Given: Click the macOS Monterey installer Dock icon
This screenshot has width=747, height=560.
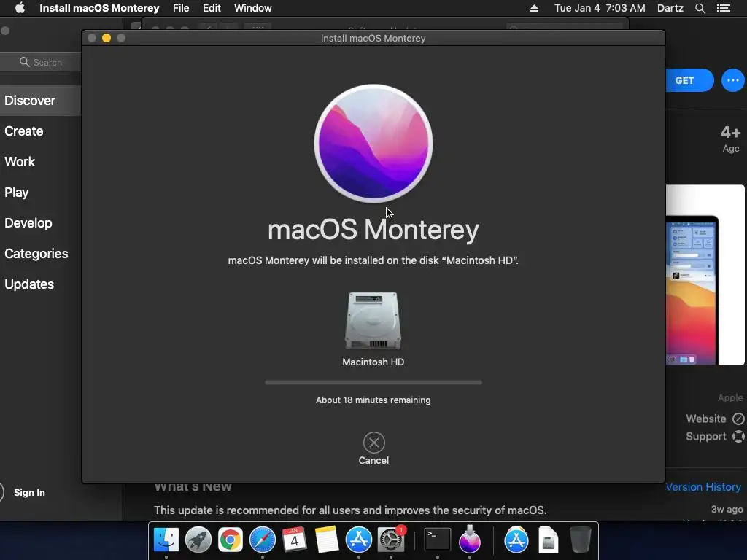Looking at the screenshot, I should [x=469, y=540].
